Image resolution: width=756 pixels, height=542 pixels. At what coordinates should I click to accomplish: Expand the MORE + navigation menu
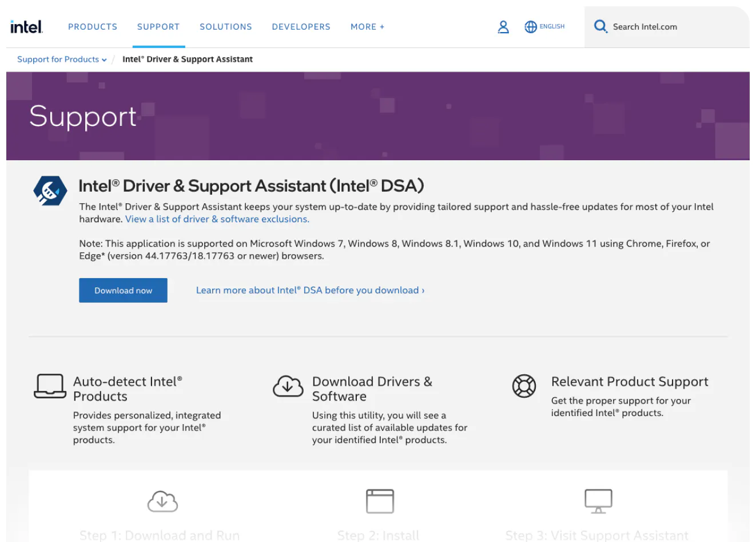[367, 27]
